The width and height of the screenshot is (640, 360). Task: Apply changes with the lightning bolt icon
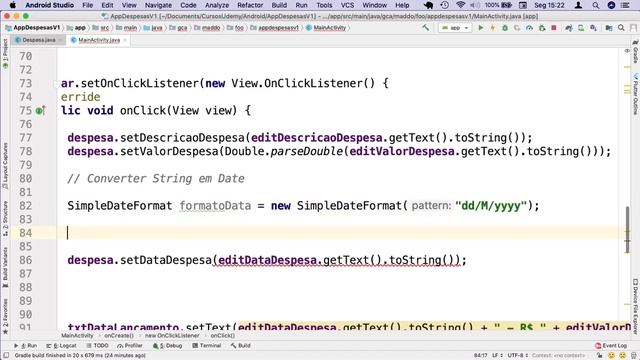[493, 28]
